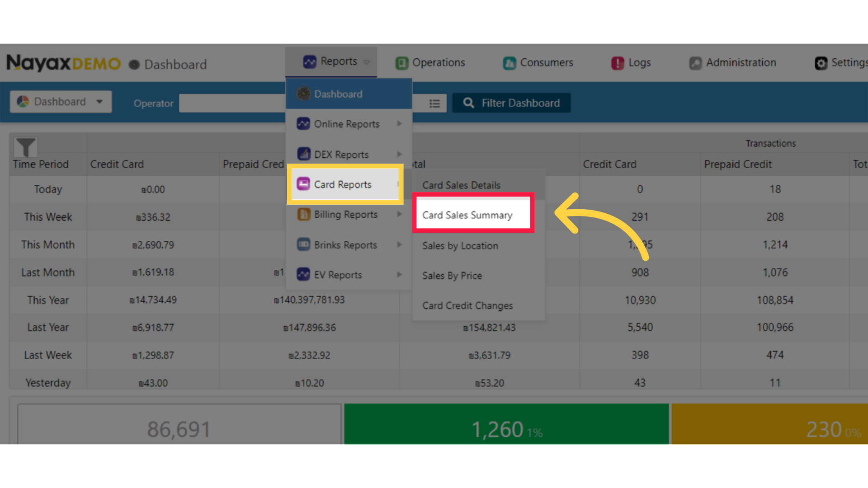The height and width of the screenshot is (488, 868).
Task: Click the Yesterday row label
Action: coord(48,383)
